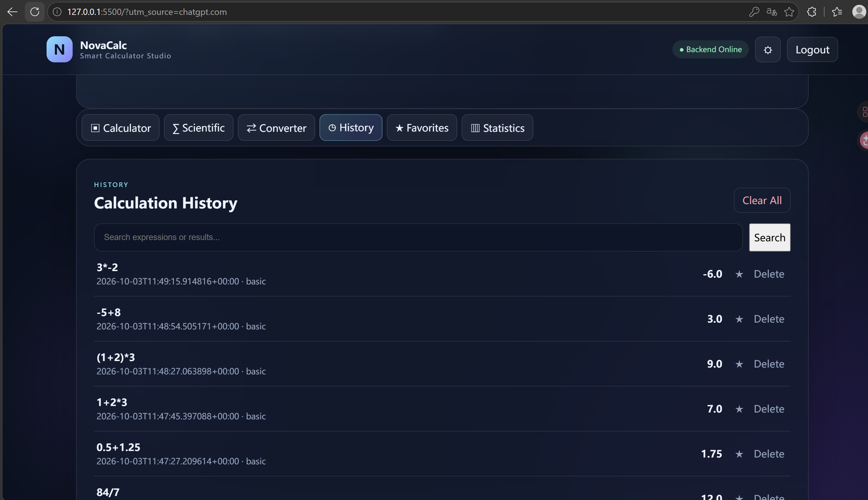Click the Logout button
Viewport: 868px width, 500px height.
(812, 50)
